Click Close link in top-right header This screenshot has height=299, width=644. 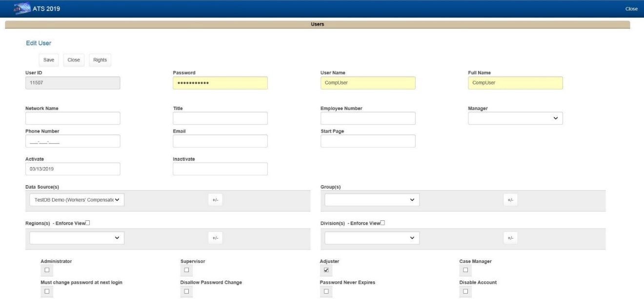click(631, 9)
